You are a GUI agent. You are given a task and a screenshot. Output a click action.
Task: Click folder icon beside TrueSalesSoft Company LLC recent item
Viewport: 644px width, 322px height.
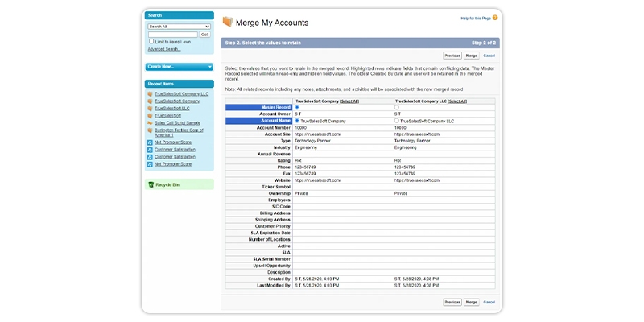coord(151,93)
